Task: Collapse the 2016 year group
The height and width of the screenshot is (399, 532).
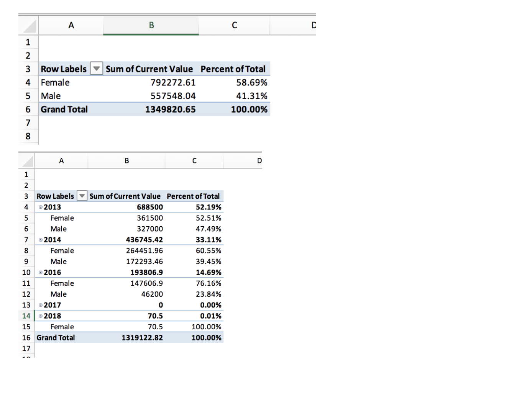Action: [41, 273]
